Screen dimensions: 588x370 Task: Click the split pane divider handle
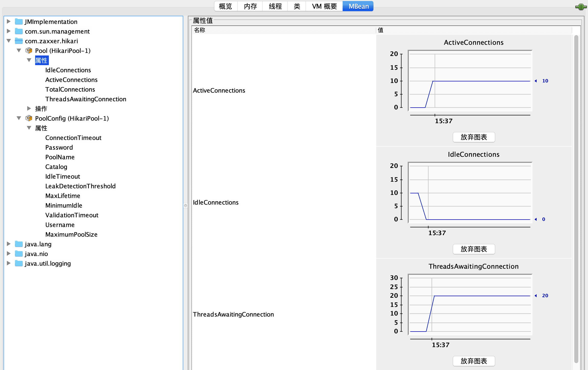click(x=186, y=205)
